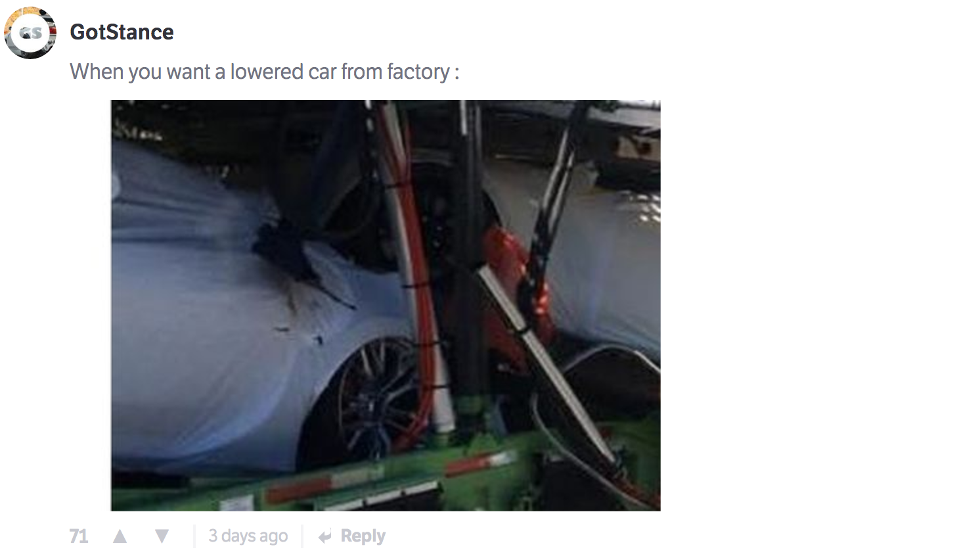The height and width of the screenshot is (560, 980).
Task: Open the GotStance username link
Action: point(122,32)
